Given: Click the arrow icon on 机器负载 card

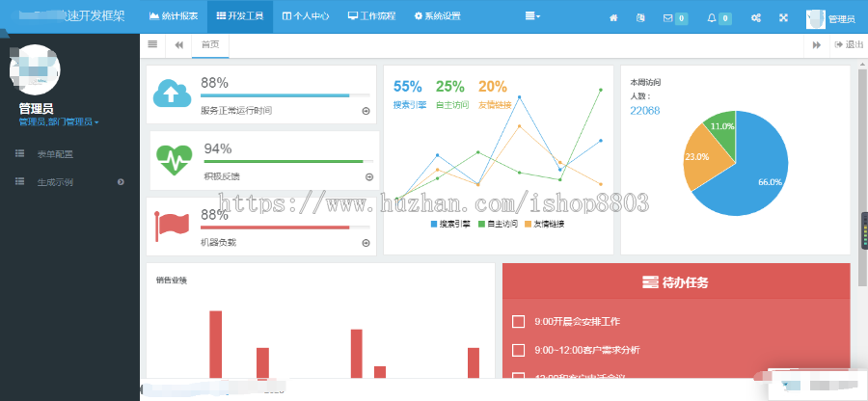Looking at the screenshot, I should coord(366,243).
